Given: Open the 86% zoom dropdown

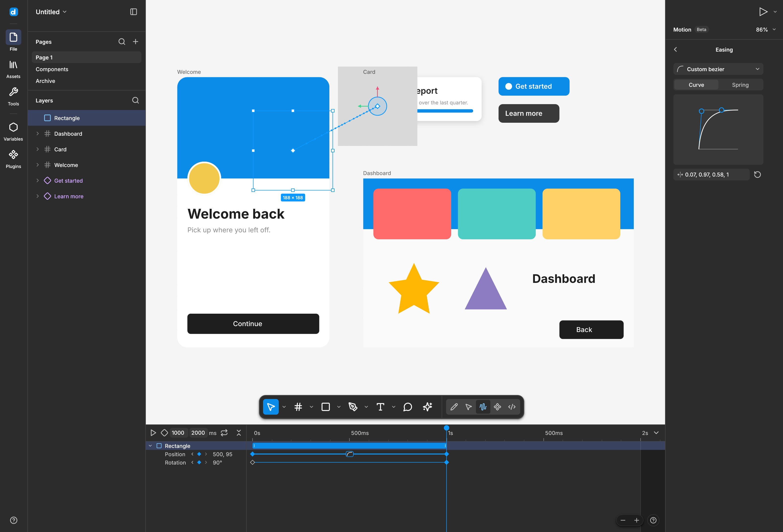Looking at the screenshot, I should coord(766,30).
